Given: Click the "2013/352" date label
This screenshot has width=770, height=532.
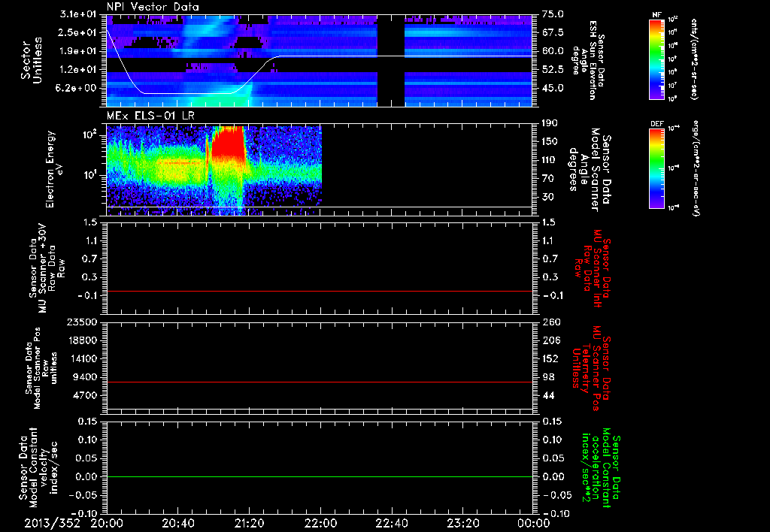Looking at the screenshot, I should click(53, 523).
